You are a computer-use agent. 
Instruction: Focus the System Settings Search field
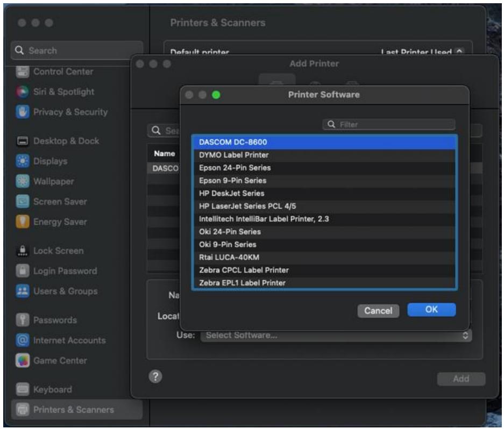77,51
